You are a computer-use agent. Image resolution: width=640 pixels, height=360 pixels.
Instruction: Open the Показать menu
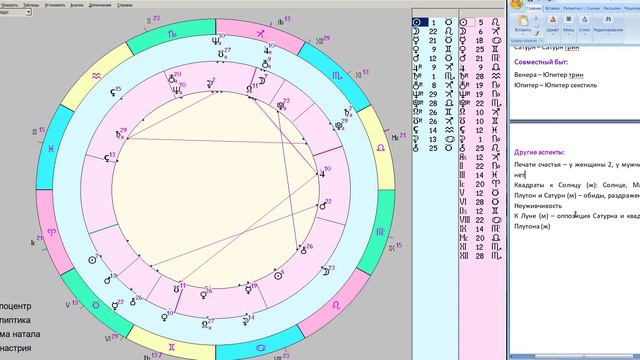(9, 5)
